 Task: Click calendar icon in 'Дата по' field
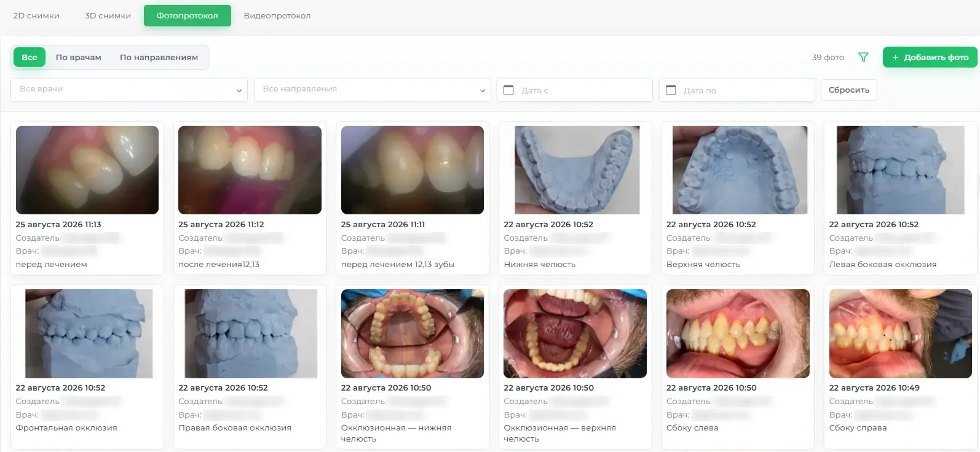tap(671, 90)
